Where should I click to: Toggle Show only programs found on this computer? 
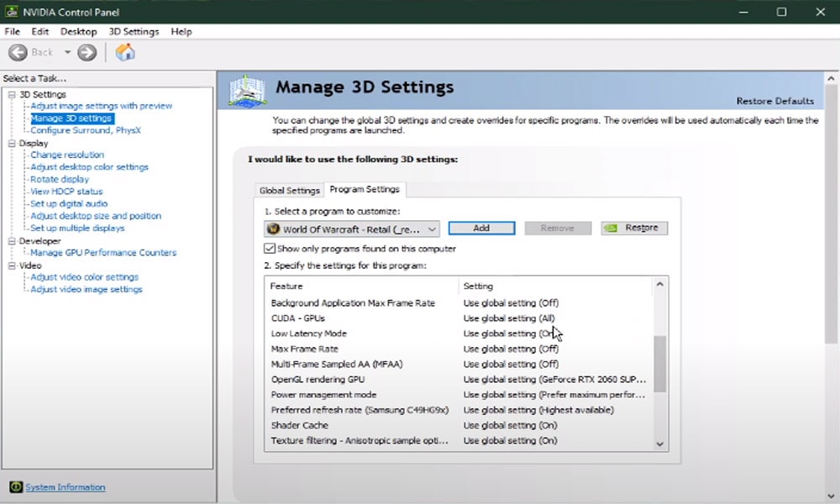click(x=270, y=249)
